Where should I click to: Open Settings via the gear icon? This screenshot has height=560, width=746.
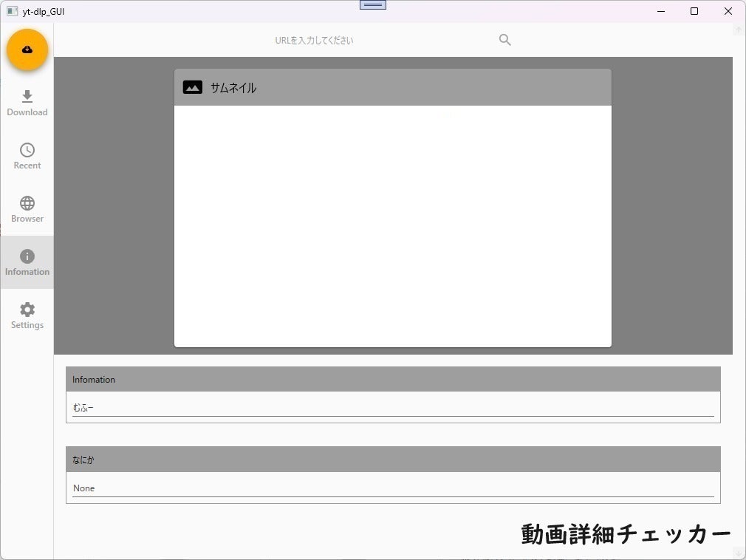click(x=27, y=310)
